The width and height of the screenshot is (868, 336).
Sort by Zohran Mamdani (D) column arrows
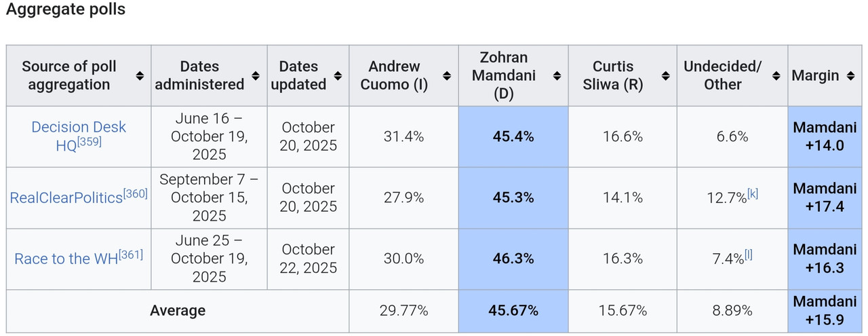pos(557,76)
